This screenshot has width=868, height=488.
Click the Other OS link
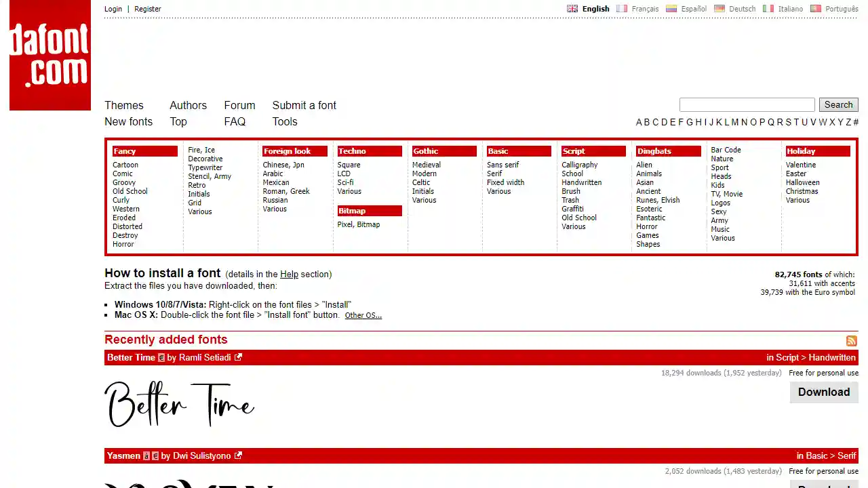tap(363, 315)
